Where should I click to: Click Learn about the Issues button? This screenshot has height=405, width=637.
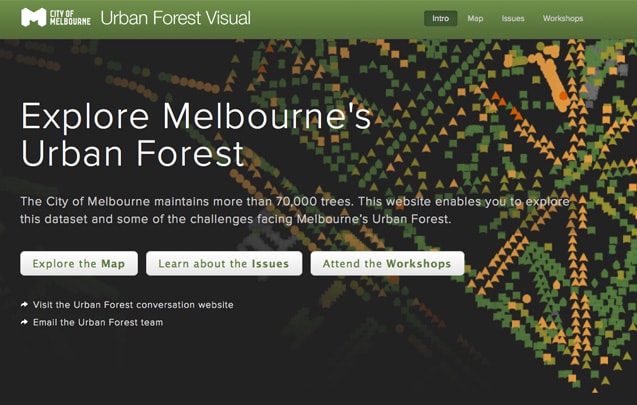coord(224,263)
